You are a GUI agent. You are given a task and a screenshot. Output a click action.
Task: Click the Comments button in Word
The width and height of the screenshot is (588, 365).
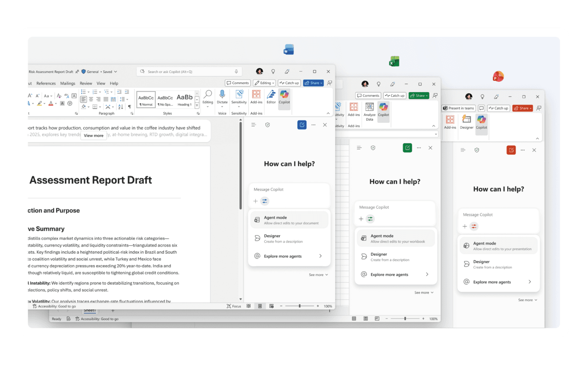coord(238,83)
